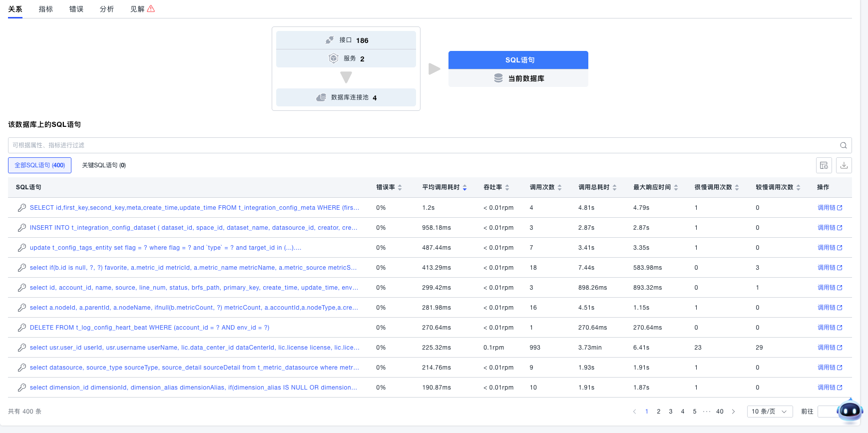The image size is (868, 433).
Task: Click the update t_config_tags_entity SQL statement
Action: [x=165, y=248]
